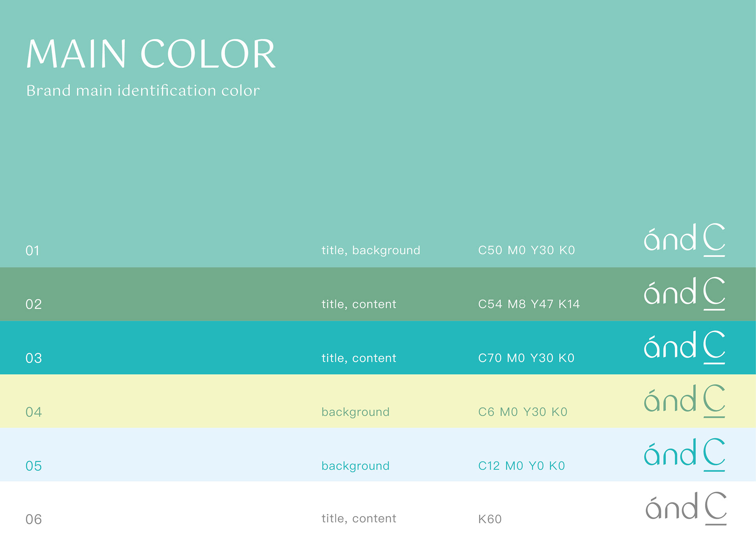Screen dimensions: 756x535
Task: Click the ándC logo in row 02
Action: click(x=685, y=294)
